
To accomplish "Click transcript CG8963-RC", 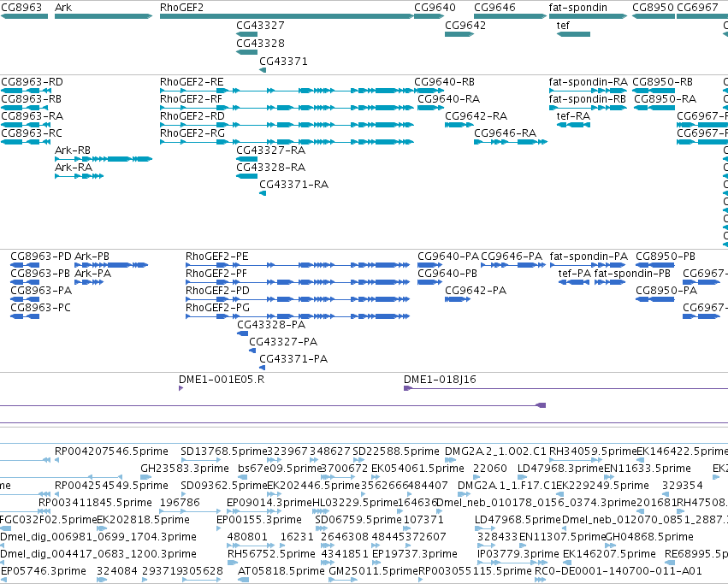I will 26,142.
